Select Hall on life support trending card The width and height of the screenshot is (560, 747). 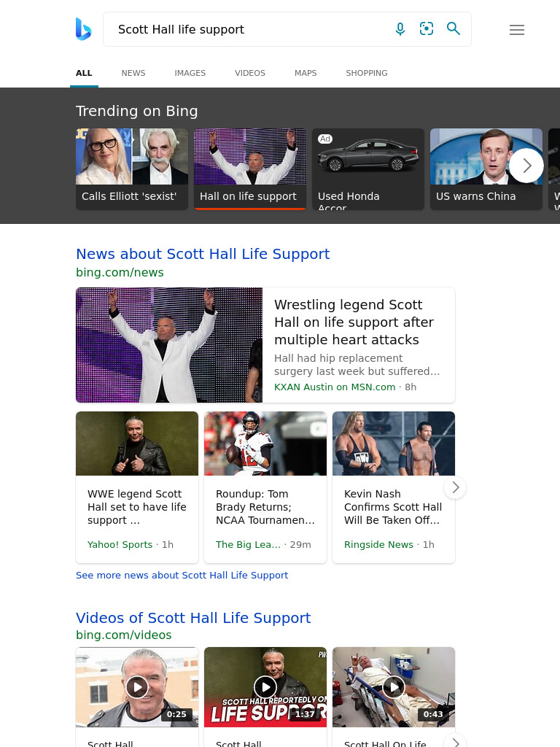pos(250,169)
